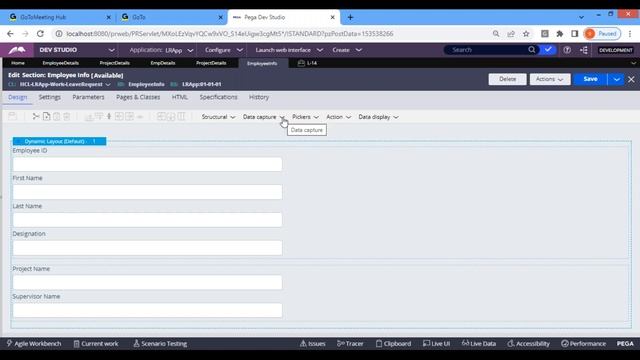Launch Tracer from the bottom toolbar
The image size is (640, 360).
[350, 344]
